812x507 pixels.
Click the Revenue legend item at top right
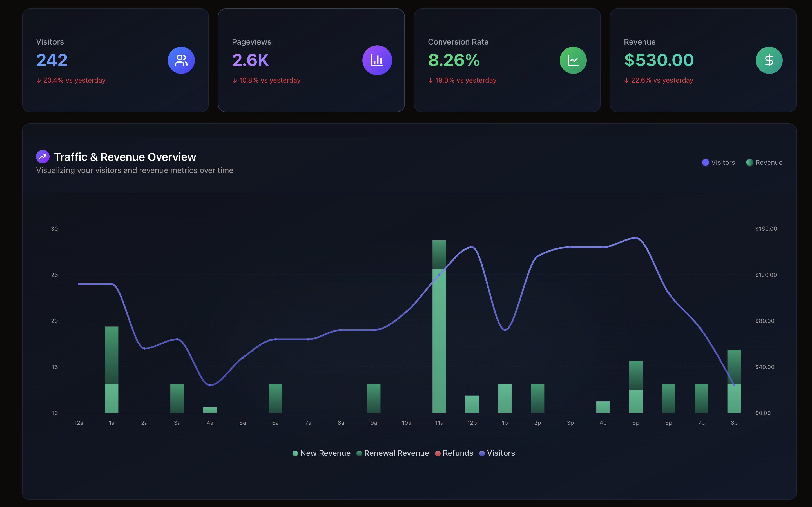click(764, 162)
